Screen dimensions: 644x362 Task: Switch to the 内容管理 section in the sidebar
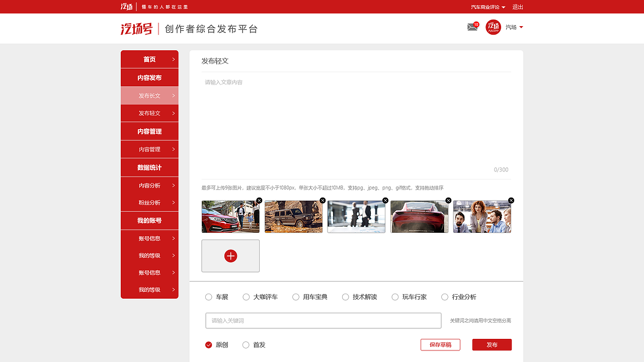(x=149, y=149)
